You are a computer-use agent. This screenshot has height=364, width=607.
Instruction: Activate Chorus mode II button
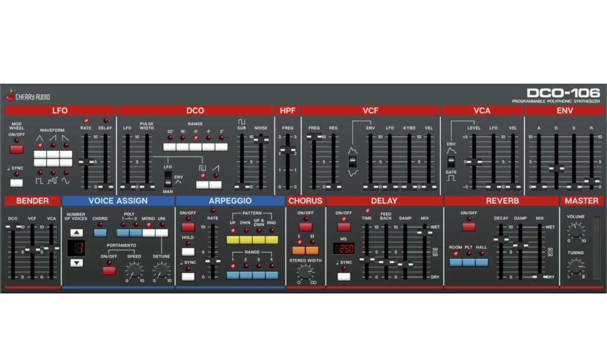[312, 251]
